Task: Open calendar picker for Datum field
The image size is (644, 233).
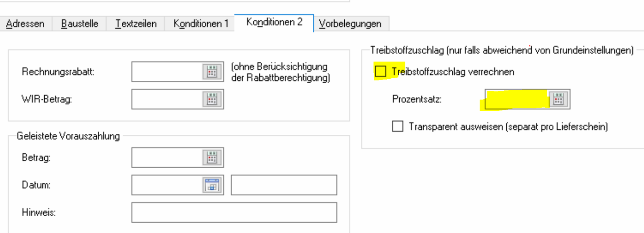Action: tap(212, 185)
